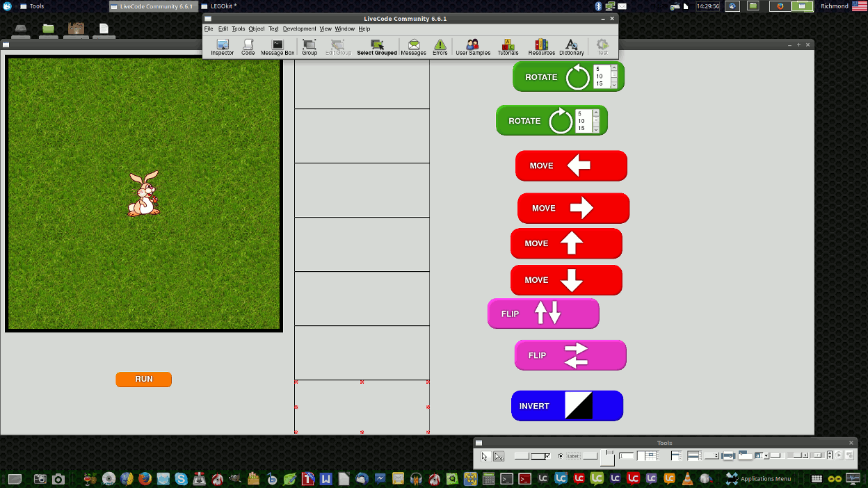Open the Development menu

pyautogui.click(x=299, y=29)
